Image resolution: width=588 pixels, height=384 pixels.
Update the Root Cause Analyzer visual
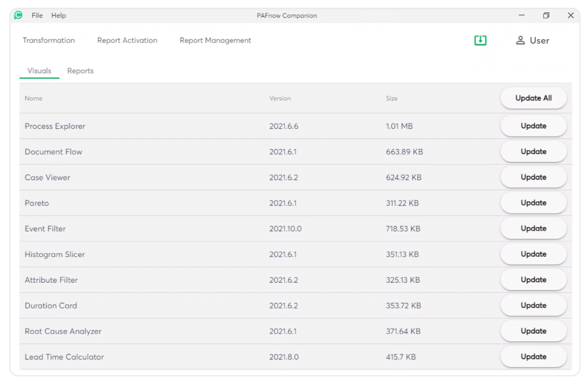click(533, 331)
